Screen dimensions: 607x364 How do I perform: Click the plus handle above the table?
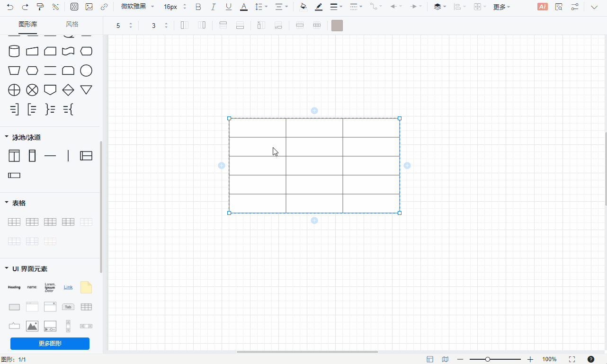coord(314,111)
